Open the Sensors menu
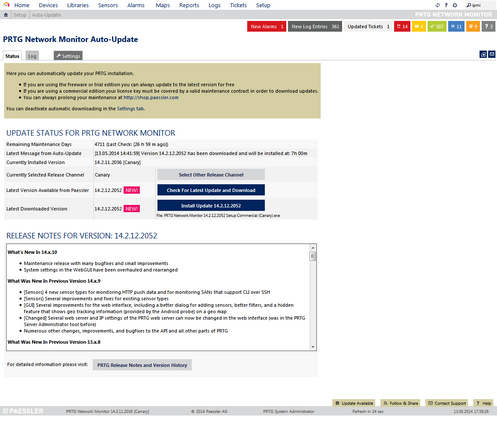Screen dimensions: 497x445 [108, 5]
